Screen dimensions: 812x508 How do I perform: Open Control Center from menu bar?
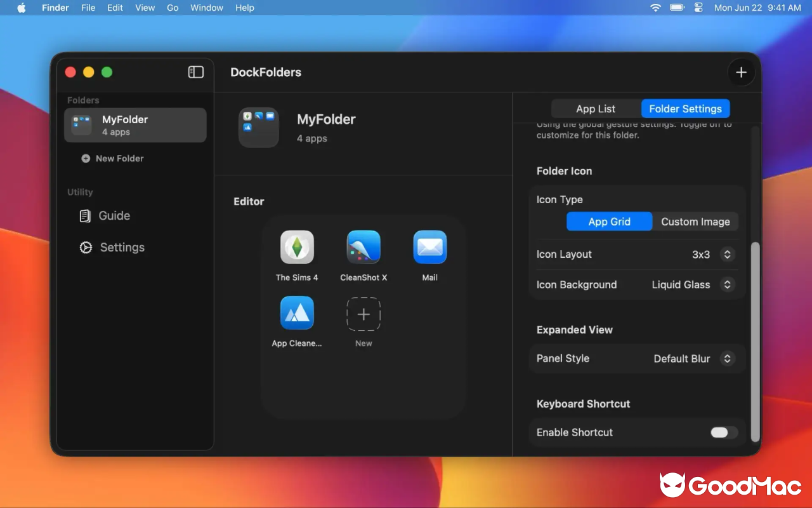coord(698,8)
